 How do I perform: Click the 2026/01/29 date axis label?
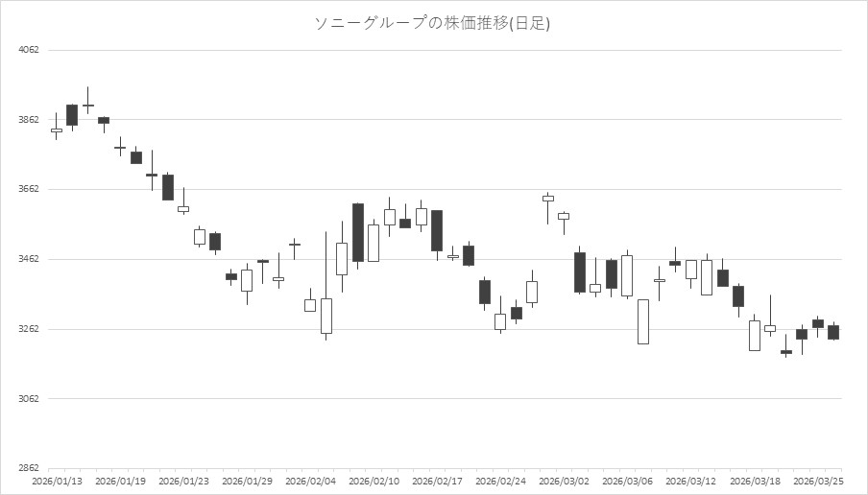coord(248,481)
